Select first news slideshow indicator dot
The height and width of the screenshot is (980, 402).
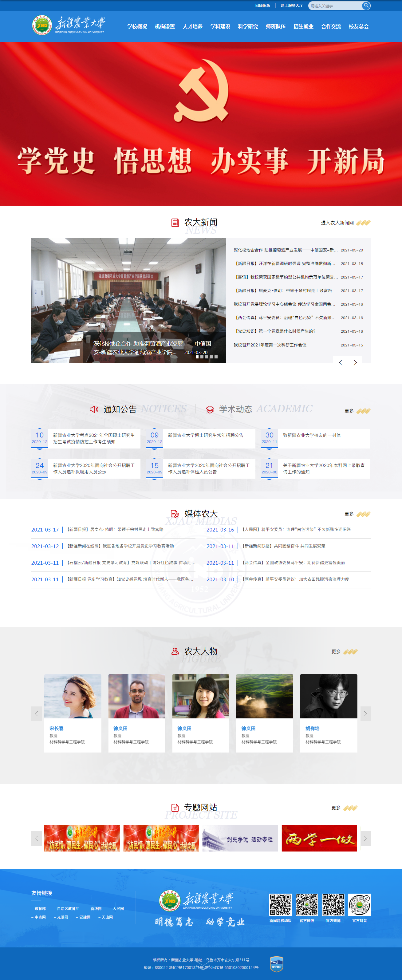[197, 357]
